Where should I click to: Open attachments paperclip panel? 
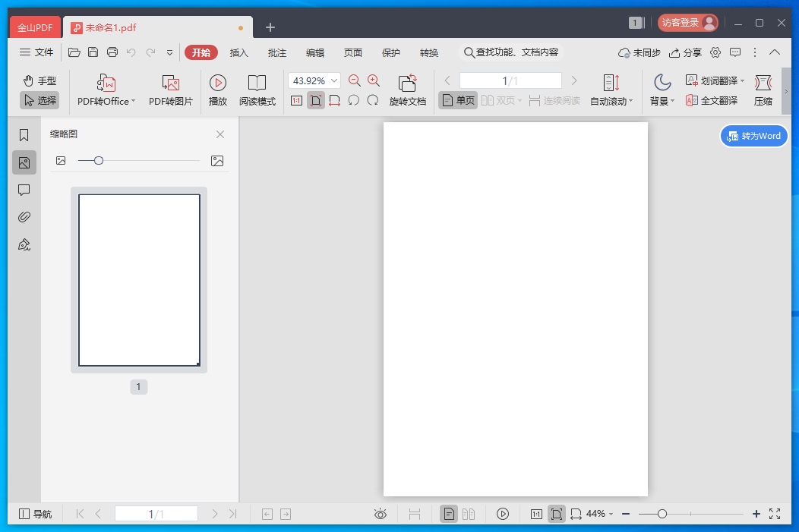click(x=24, y=217)
